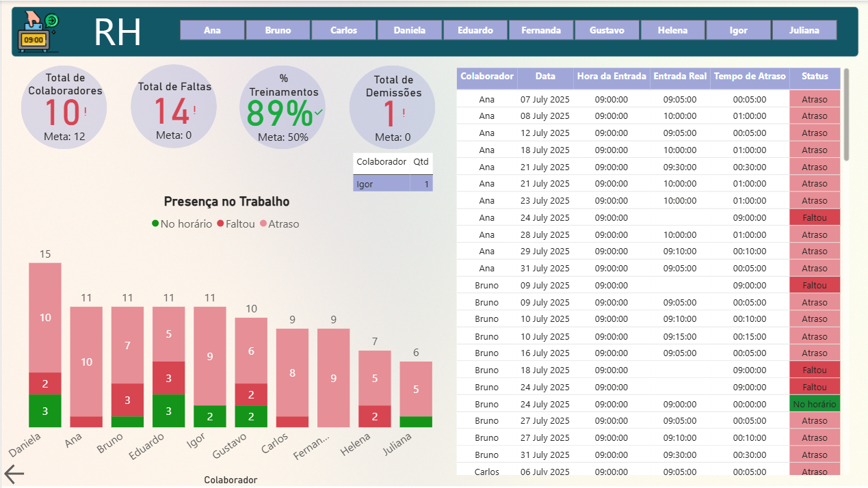This screenshot has width=868, height=488.
Task: Sort by Tempo de Atraso header
Action: pos(750,77)
